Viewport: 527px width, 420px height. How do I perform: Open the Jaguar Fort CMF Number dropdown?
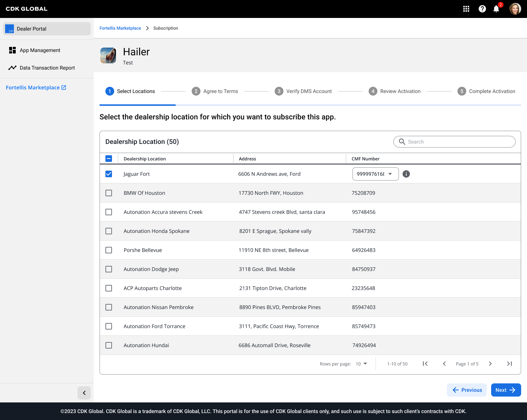point(375,174)
